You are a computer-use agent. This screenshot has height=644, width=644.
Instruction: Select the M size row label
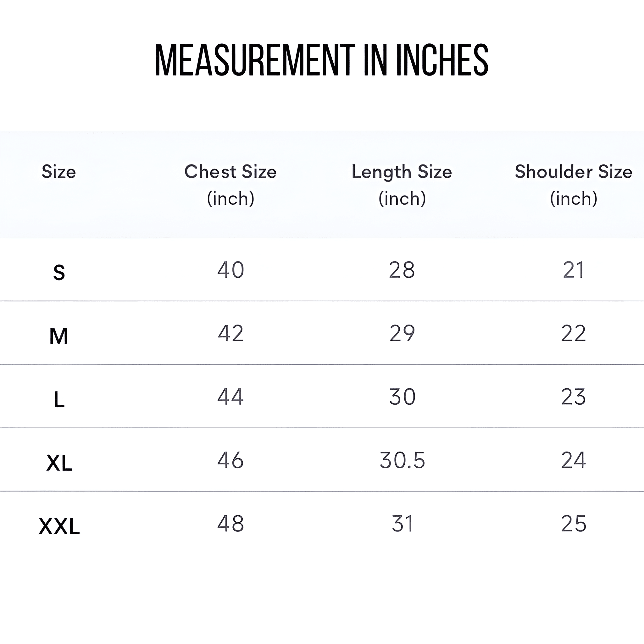pyautogui.click(x=59, y=336)
